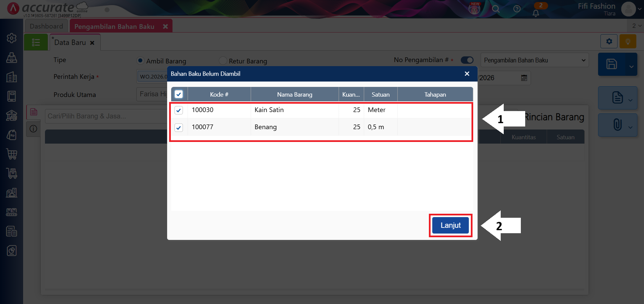Select the Retur Barang radio option
Image resolution: width=644 pixels, height=304 pixels.
point(223,61)
